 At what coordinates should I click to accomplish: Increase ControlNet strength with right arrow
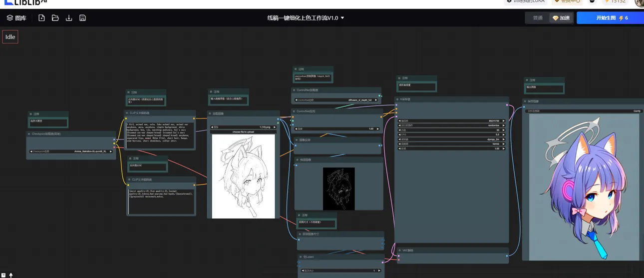point(378,129)
